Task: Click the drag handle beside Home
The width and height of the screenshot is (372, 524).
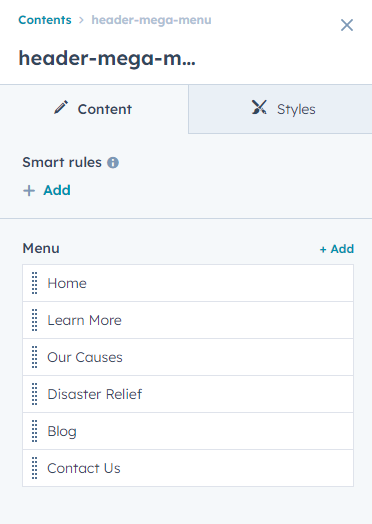Action: coord(34,283)
